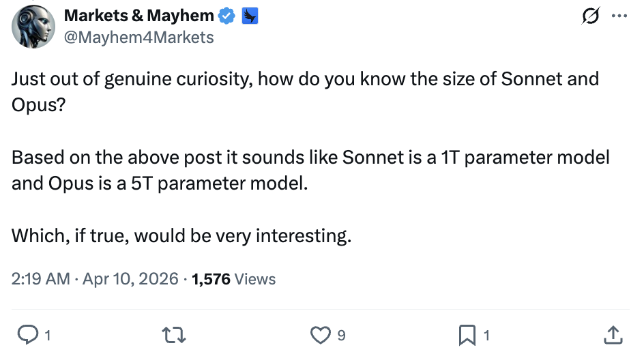The image size is (644, 352).
Task: Repost the tweet with the retweet icon
Action: click(174, 334)
